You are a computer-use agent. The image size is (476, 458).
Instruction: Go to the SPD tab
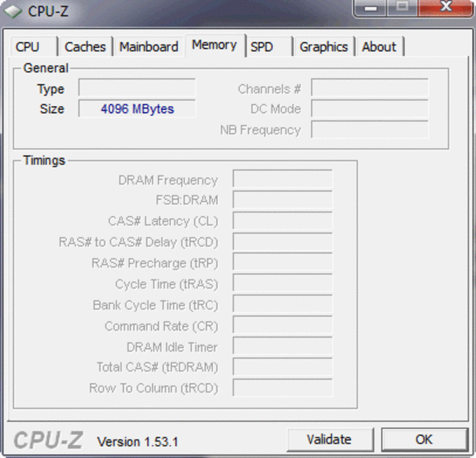pyautogui.click(x=269, y=47)
